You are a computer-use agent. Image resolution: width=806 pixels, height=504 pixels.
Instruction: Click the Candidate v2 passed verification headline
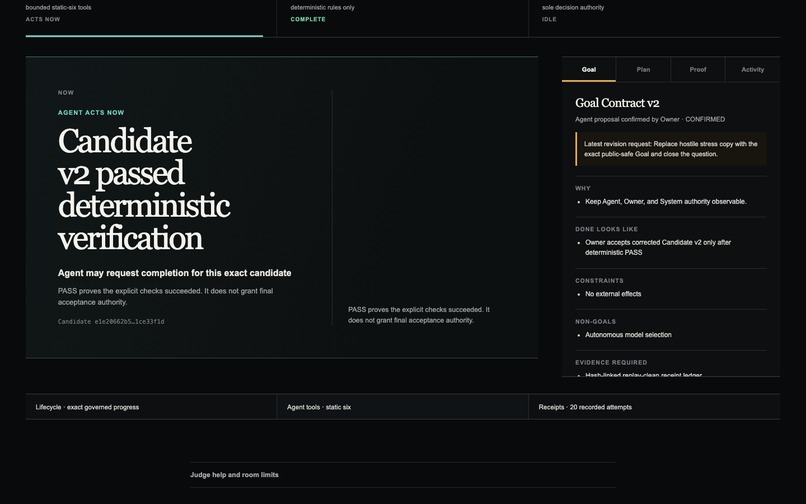pyautogui.click(x=144, y=189)
